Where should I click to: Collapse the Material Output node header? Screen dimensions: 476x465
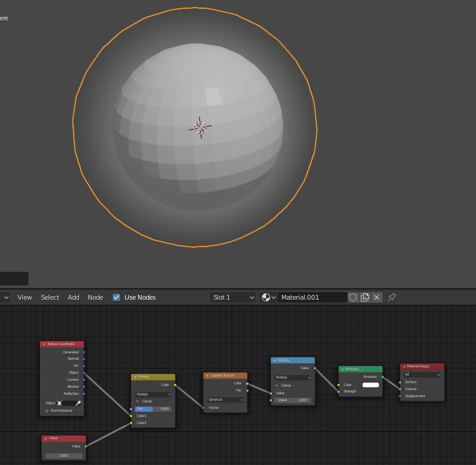(x=403, y=366)
